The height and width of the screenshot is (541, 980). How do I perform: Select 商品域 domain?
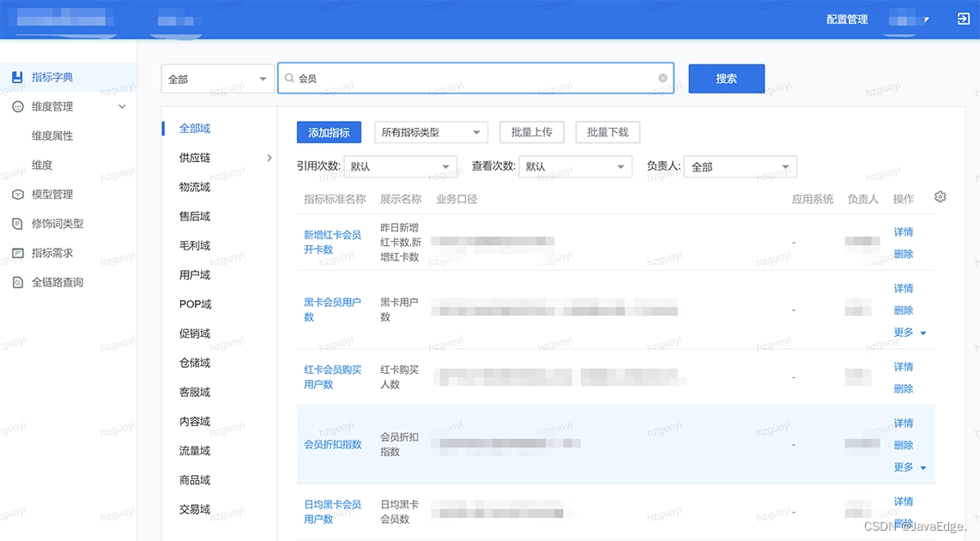tap(195, 480)
